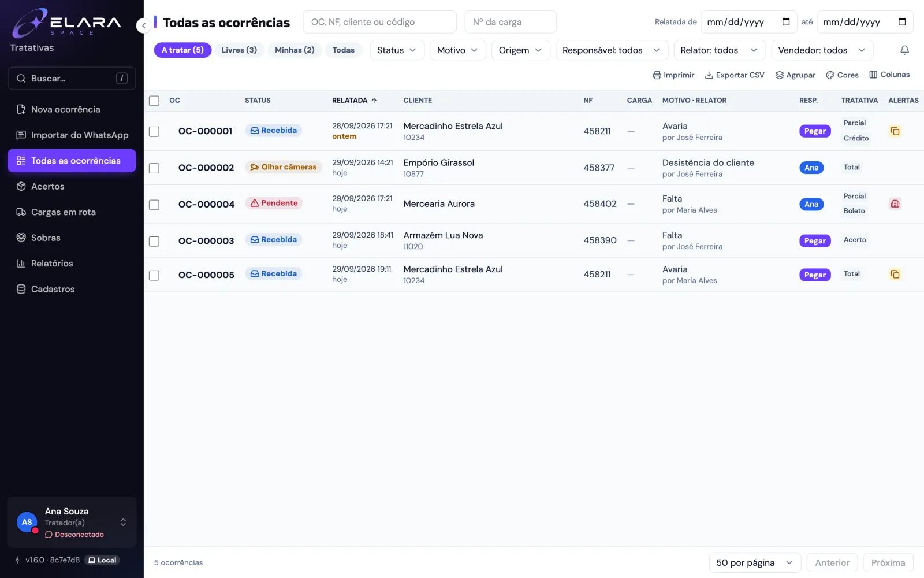924x578 pixels.
Task: Open the Colunas column chooser
Action: click(x=889, y=75)
